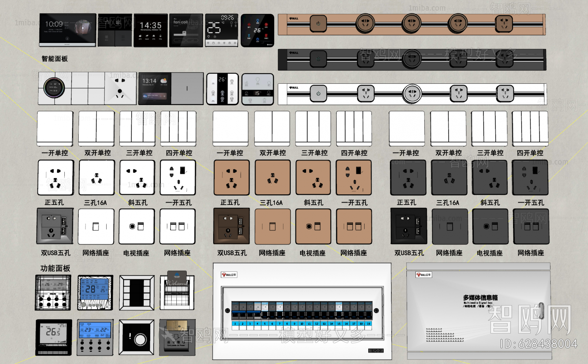Select the grey thermostat panel showing 15
This screenshot has height=364, width=588.
click(258, 89)
